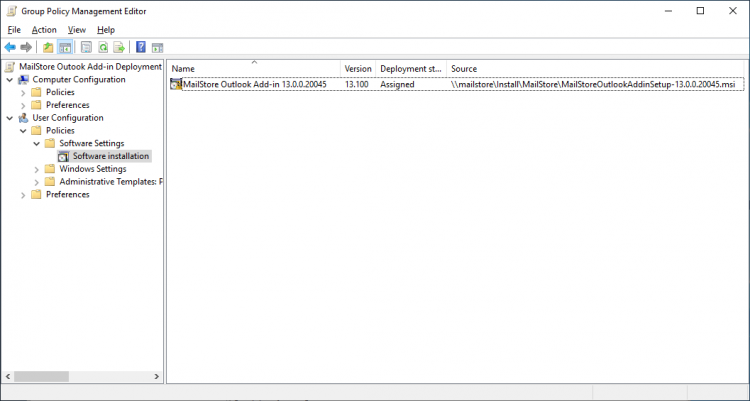Collapse the Computer Configuration node
Viewport: 750px width, 401px height.
click(x=10, y=79)
